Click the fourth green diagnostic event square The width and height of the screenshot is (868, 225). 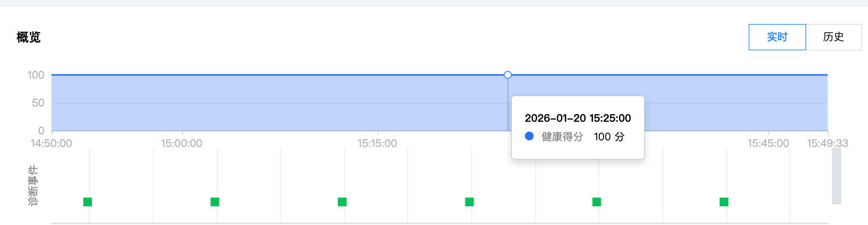470,202
